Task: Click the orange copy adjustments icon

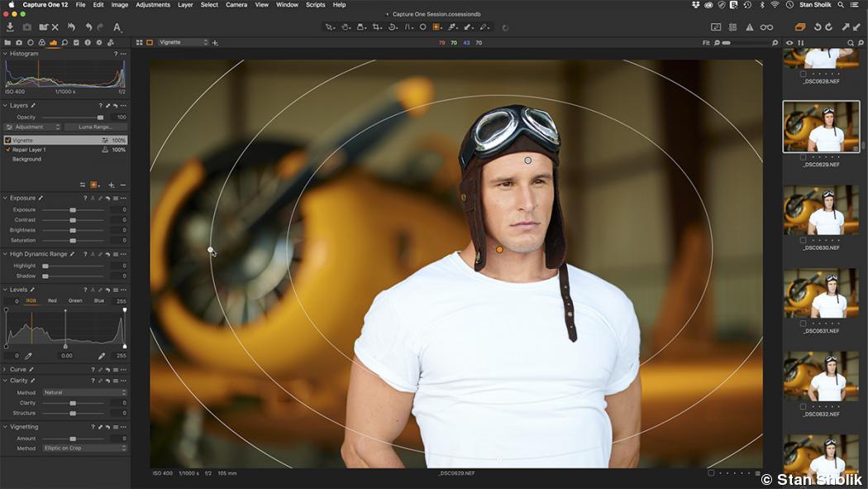Action: [x=800, y=26]
